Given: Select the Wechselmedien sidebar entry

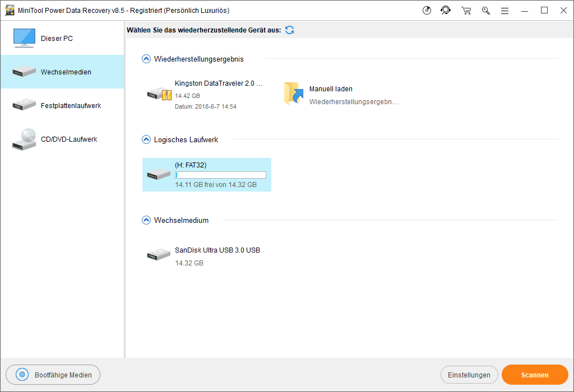Looking at the screenshot, I should click(x=62, y=72).
